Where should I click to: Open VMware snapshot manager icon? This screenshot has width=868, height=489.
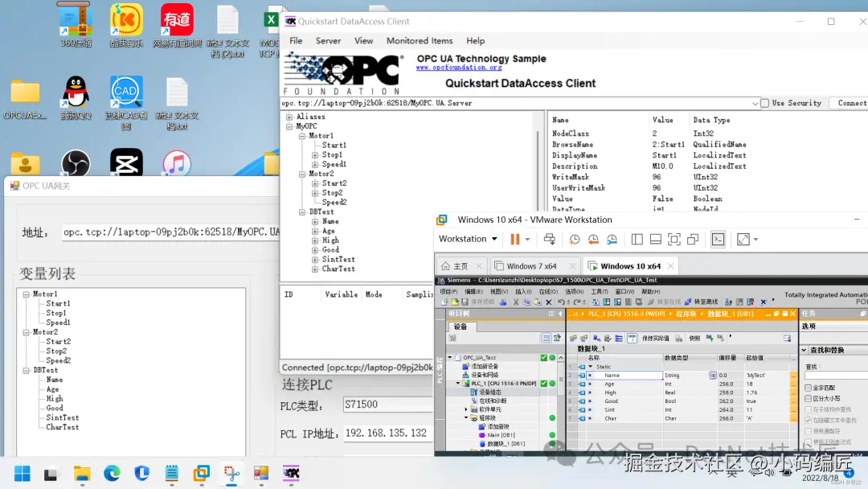(612, 239)
